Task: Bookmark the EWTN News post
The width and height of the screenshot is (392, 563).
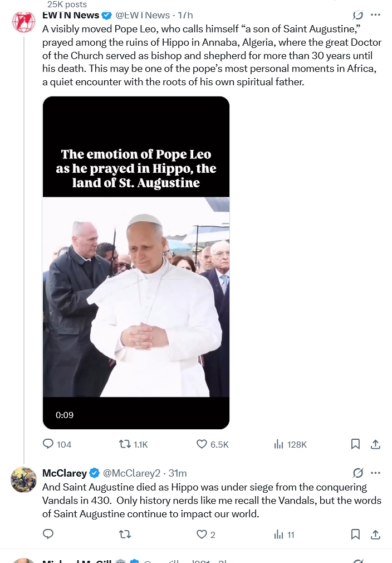Action: [355, 444]
